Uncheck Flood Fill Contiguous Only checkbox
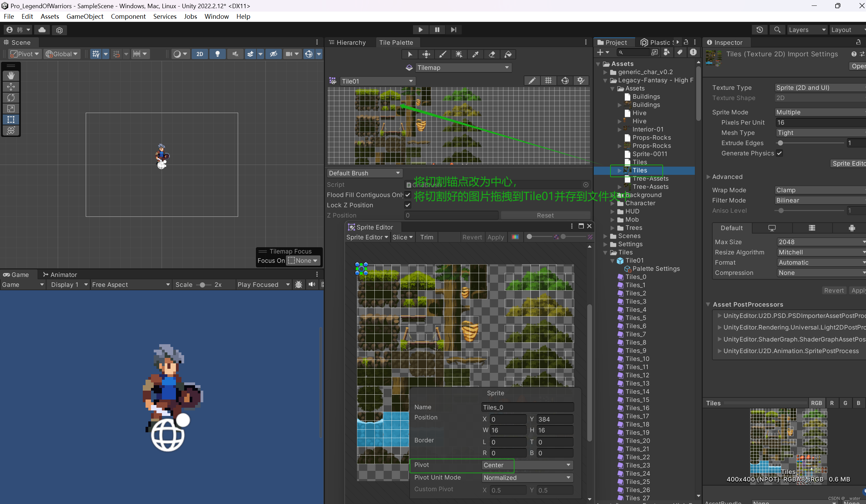The width and height of the screenshot is (866, 504). pos(408,195)
